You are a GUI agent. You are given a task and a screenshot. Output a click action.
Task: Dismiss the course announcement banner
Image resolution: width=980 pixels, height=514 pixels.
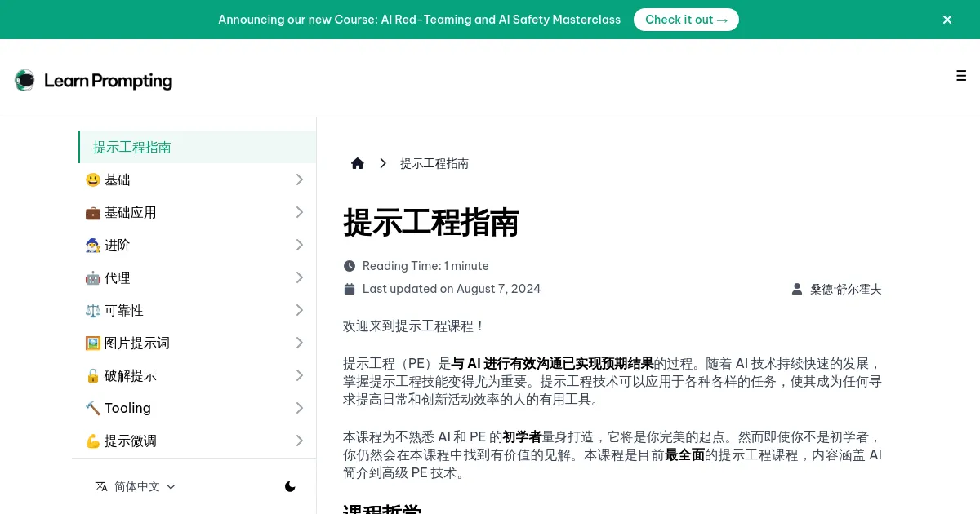(x=947, y=20)
